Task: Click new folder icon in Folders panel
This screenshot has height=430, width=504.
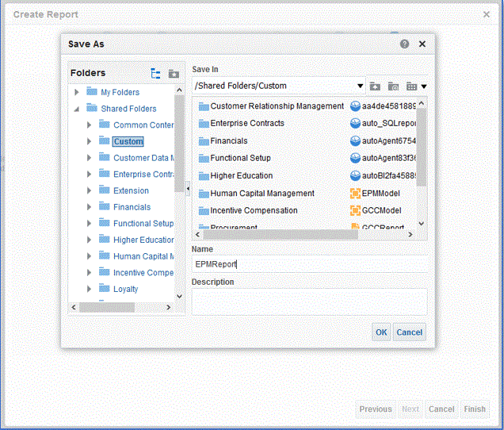Action: (174, 74)
